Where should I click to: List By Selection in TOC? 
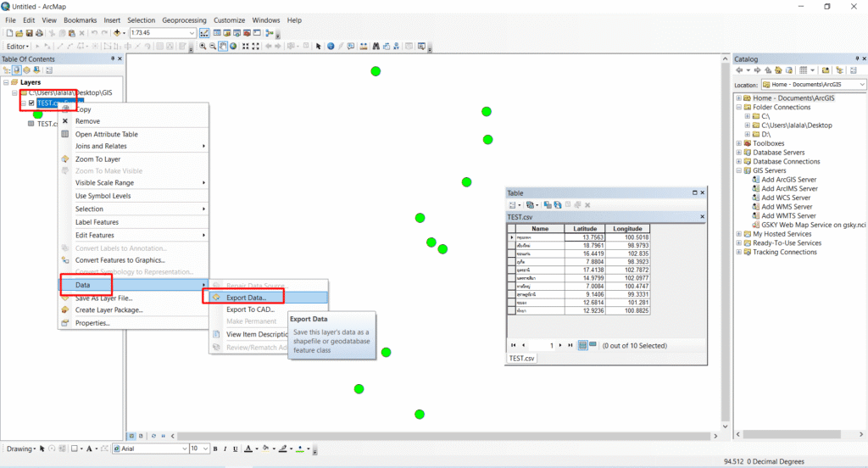click(x=36, y=70)
